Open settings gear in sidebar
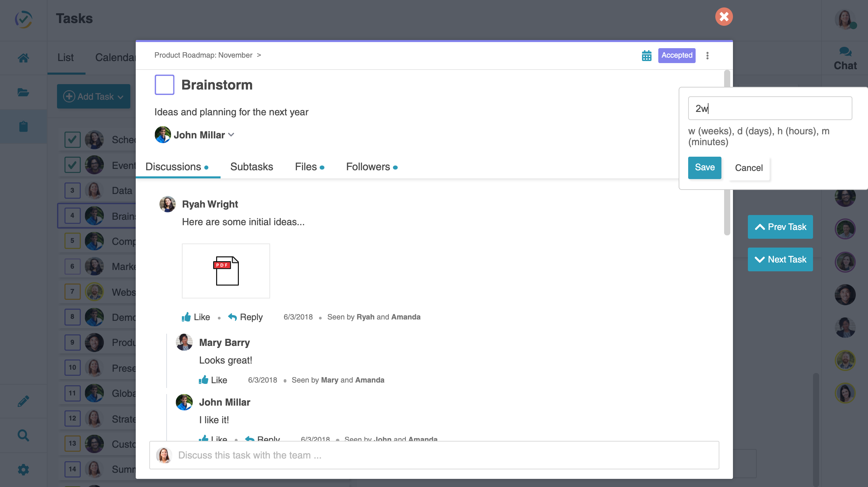The image size is (868, 487). click(23, 470)
